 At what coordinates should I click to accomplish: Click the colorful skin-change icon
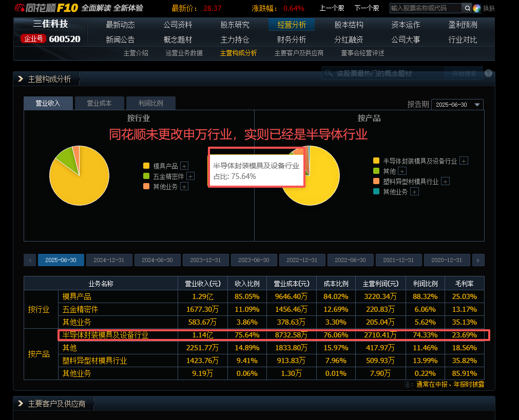pyautogui.click(x=476, y=8)
